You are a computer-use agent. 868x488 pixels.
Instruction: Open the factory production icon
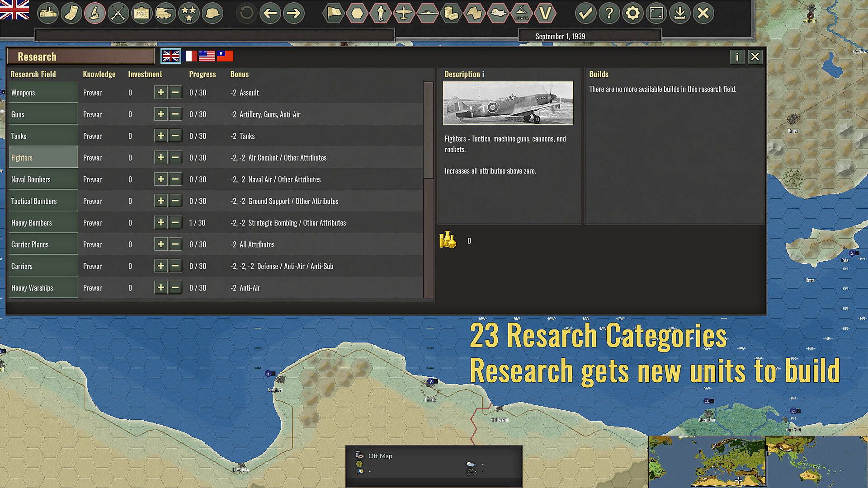[47, 13]
